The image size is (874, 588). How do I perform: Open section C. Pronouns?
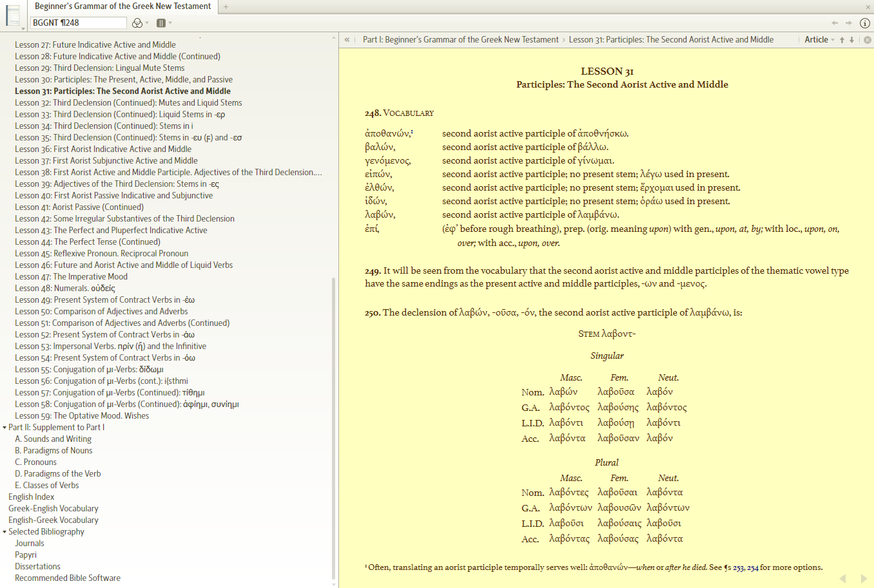click(x=36, y=462)
